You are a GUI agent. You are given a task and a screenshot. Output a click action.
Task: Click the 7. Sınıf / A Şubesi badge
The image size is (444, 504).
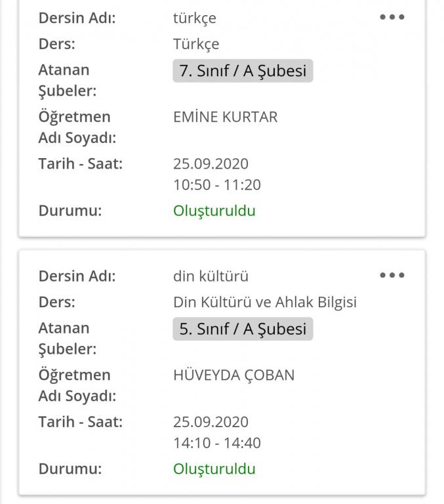(x=243, y=71)
